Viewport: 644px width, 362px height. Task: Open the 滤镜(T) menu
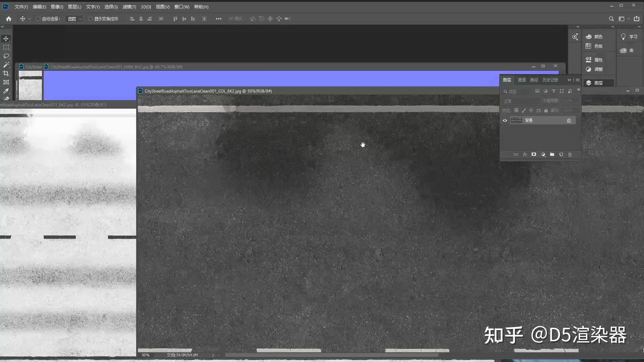129,7
